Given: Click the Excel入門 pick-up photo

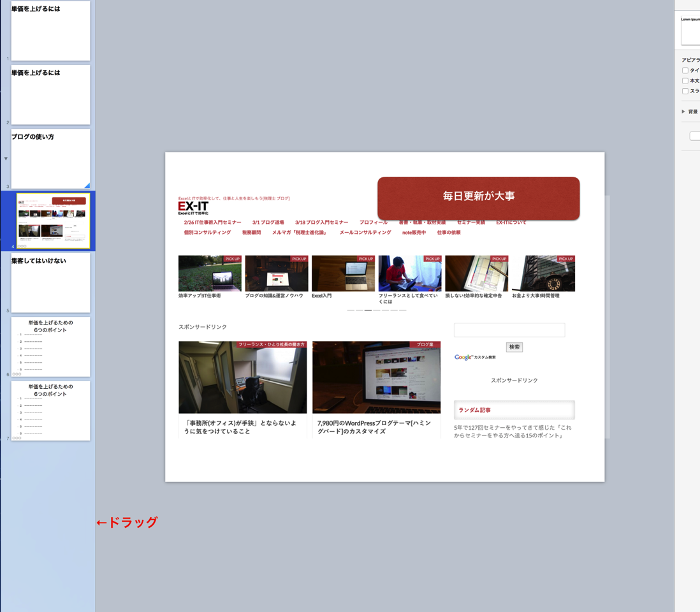Looking at the screenshot, I should click(343, 273).
